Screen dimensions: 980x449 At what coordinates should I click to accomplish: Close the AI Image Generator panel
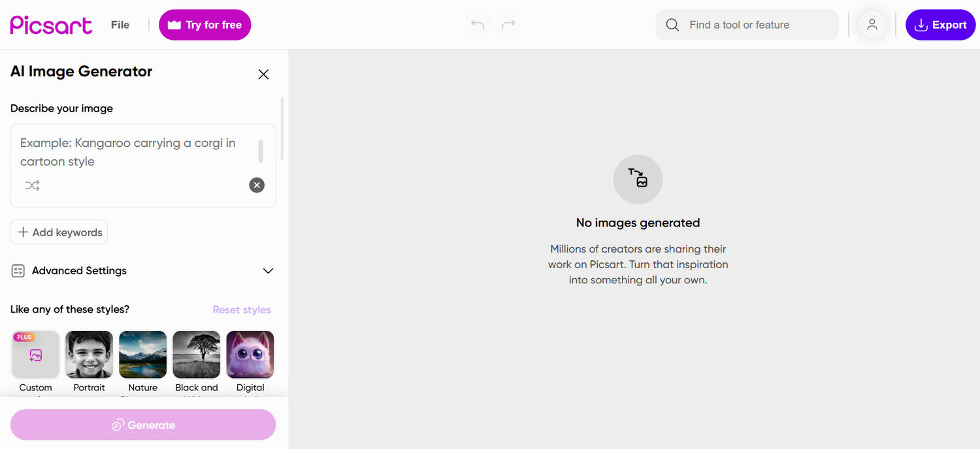[x=263, y=74]
